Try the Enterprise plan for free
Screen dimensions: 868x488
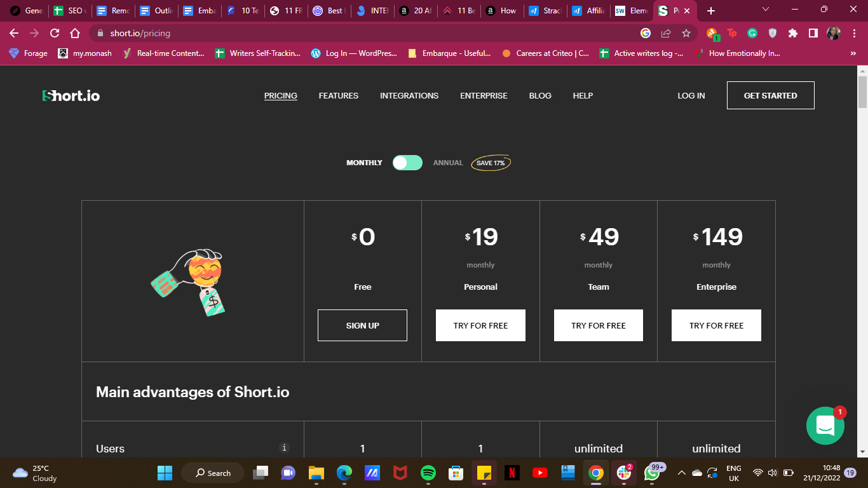click(716, 325)
